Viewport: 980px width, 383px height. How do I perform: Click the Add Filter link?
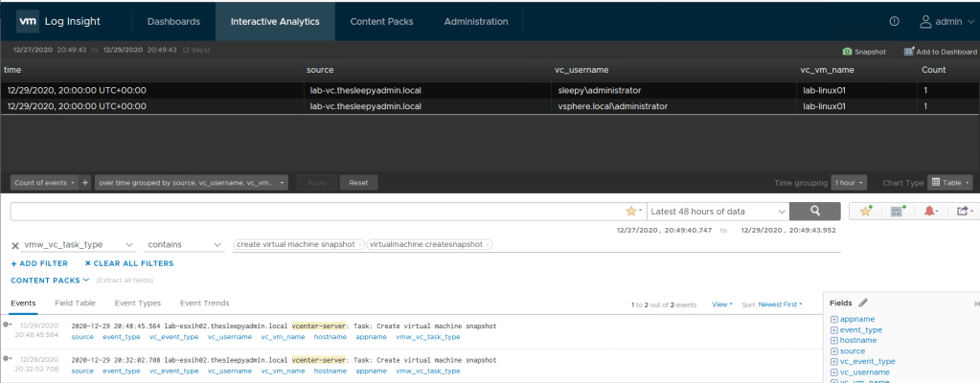tap(39, 263)
